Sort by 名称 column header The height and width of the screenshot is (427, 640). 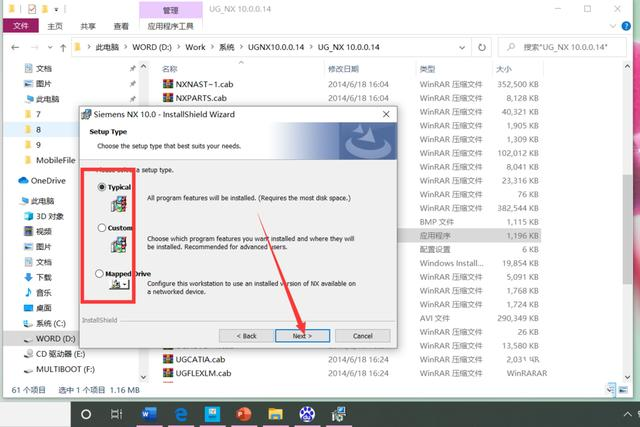pyautogui.click(x=170, y=69)
